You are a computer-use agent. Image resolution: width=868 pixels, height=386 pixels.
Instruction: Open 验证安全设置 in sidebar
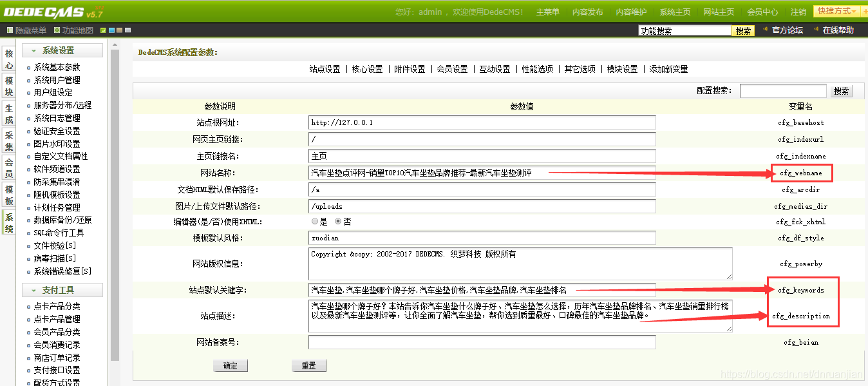point(57,131)
